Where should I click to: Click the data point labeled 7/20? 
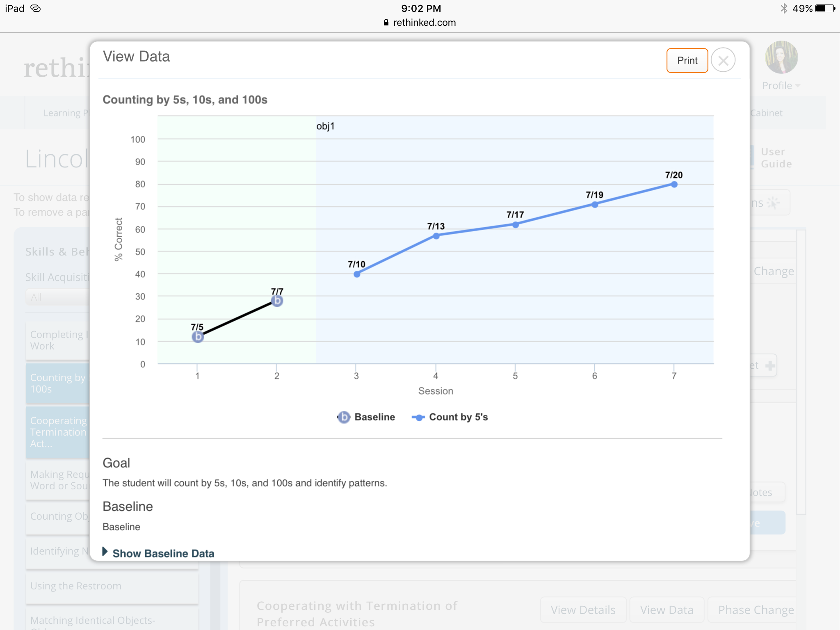click(674, 185)
